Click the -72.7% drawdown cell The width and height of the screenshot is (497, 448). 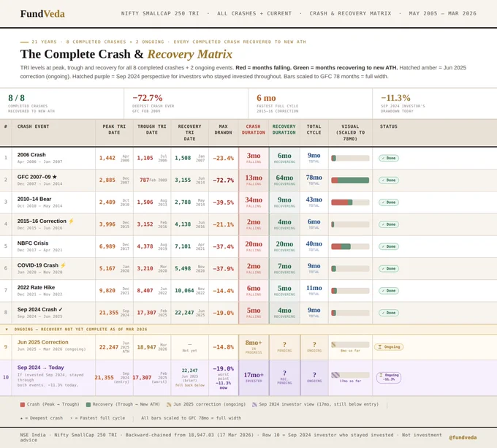coord(223,181)
